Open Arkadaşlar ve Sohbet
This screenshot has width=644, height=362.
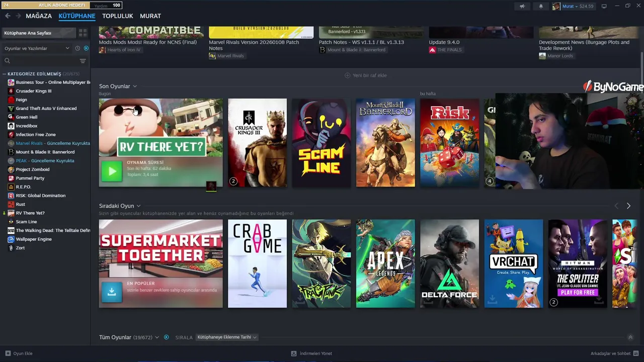(x=614, y=353)
